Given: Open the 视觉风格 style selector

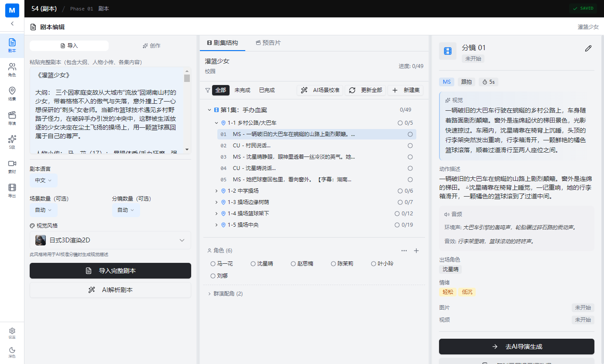Looking at the screenshot, I should [x=110, y=240].
